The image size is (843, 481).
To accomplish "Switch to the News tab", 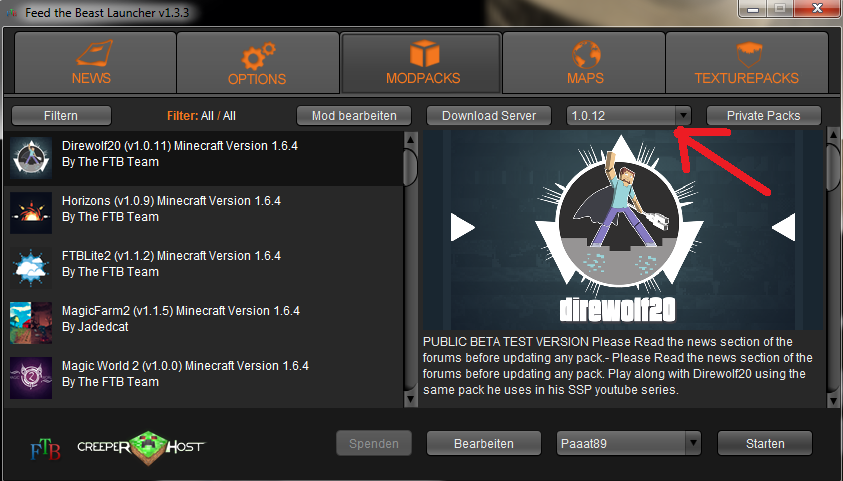I will (x=91, y=63).
